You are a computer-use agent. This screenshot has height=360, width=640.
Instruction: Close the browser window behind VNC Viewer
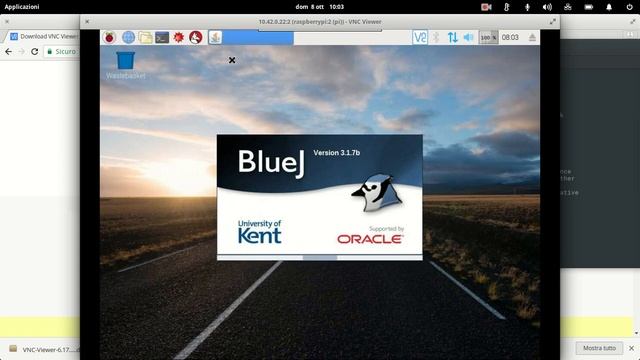pos(7,22)
